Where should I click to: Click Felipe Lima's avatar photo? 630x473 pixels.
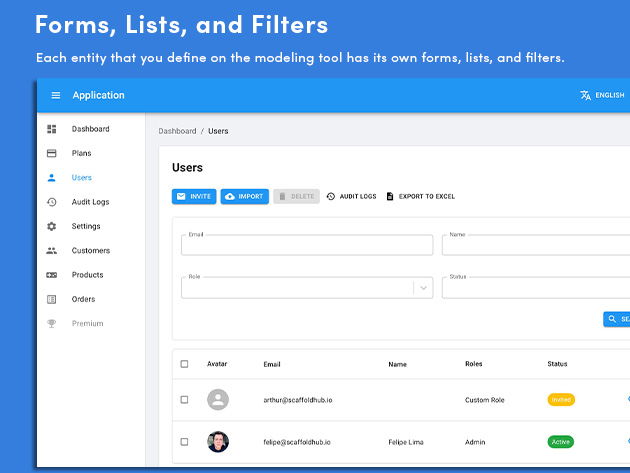[x=218, y=442]
